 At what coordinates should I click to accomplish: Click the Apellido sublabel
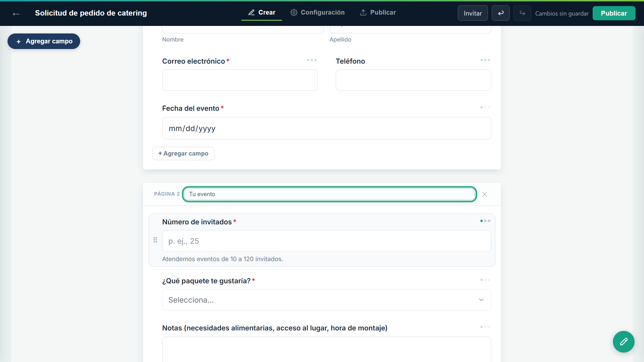pyautogui.click(x=340, y=40)
